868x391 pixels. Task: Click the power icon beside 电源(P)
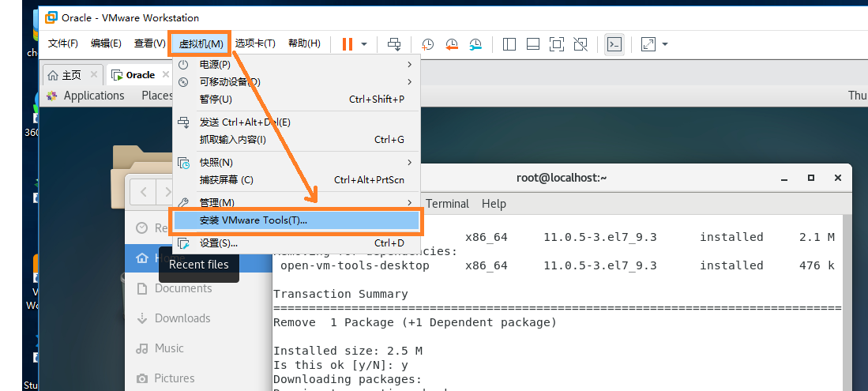(183, 64)
